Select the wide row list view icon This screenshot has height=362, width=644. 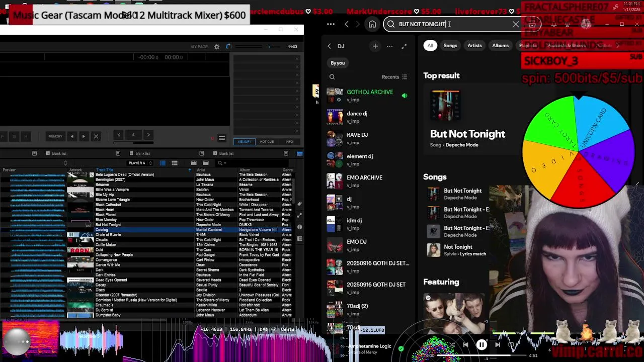tap(175, 163)
